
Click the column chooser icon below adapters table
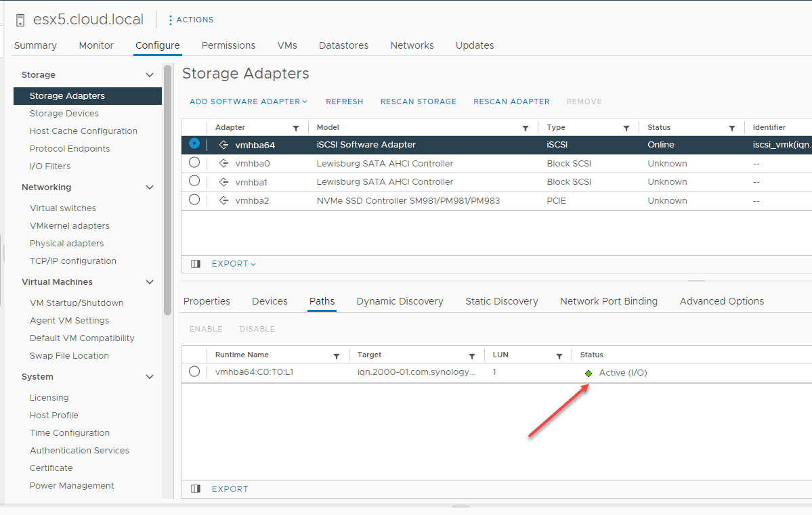[196, 264]
